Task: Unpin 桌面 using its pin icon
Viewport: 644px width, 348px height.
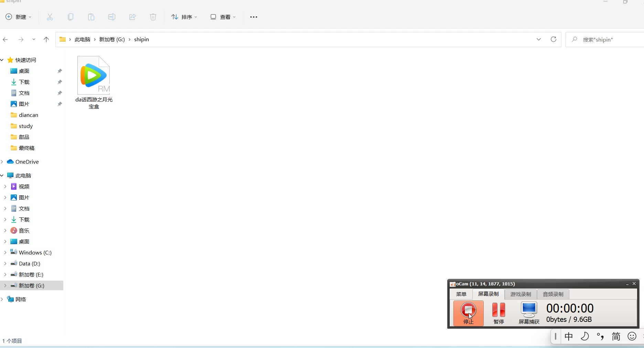Action: (60, 71)
